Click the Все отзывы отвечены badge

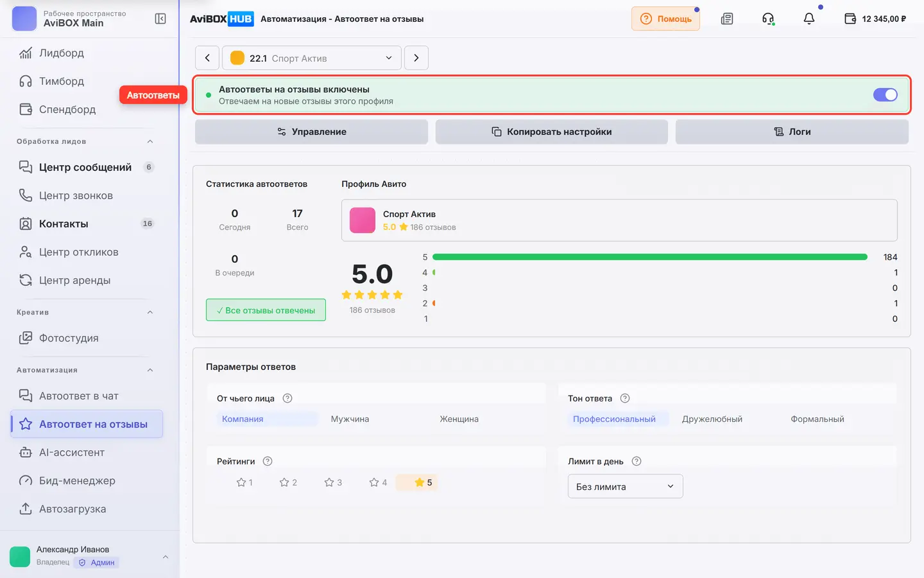pos(266,310)
